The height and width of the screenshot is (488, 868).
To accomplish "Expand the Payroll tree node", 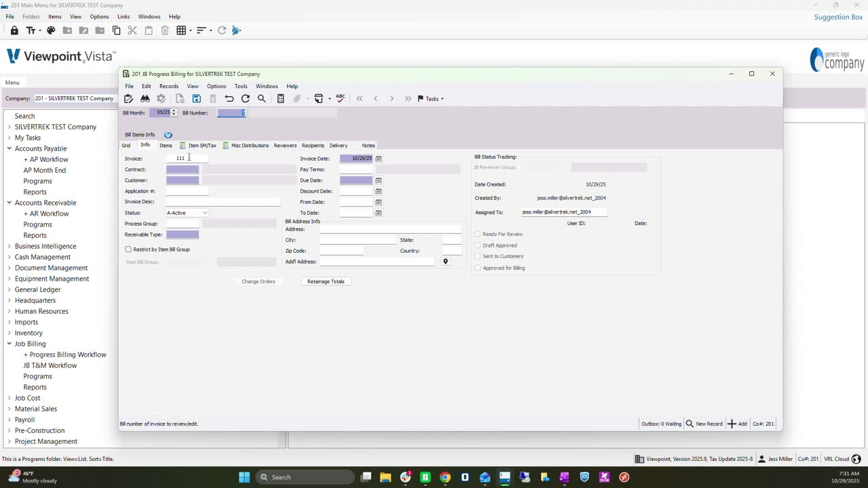I will 9,420.
